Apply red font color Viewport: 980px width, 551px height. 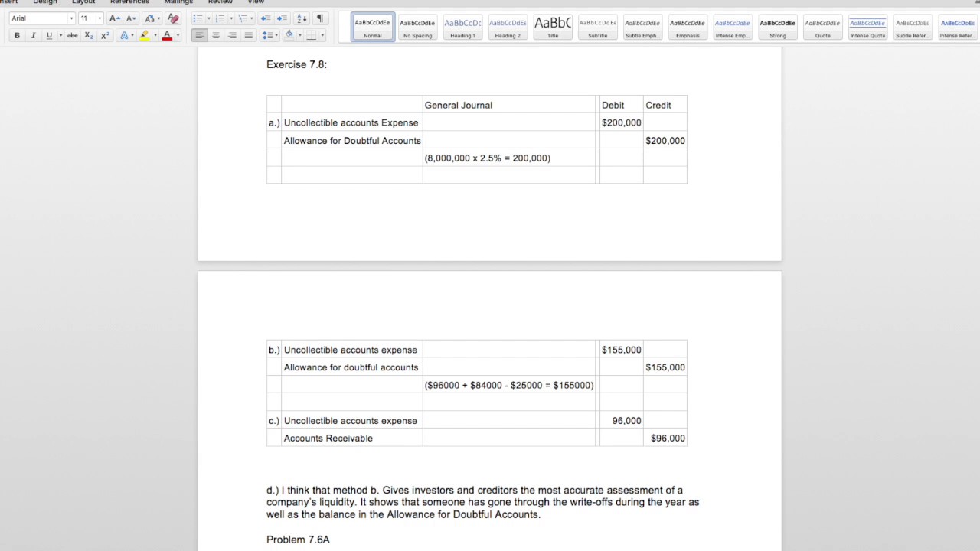tap(167, 35)
